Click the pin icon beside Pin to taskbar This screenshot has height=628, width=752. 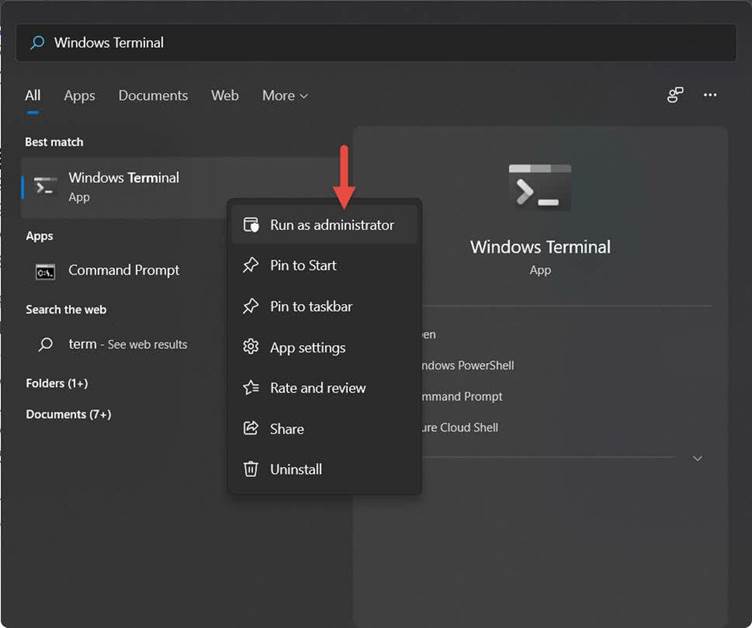pos(250,306)
